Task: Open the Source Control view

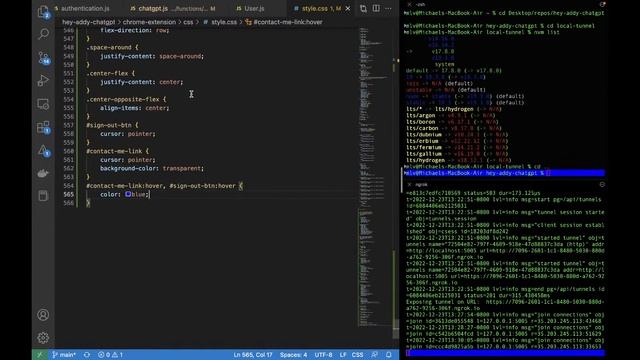Action: click(x=43, y=58)
